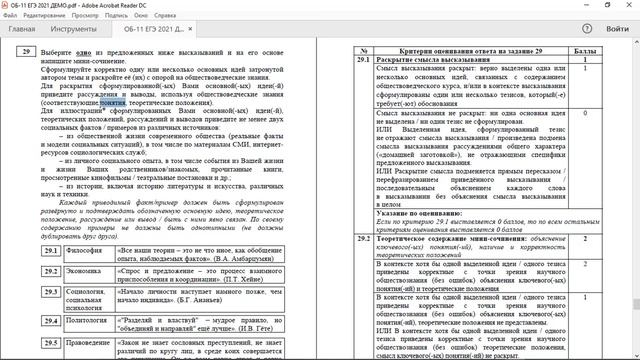Viewport: 640px width, 360px height.
Task: Click the Хейне quote on supply and demand
Action: click(200, 275)
